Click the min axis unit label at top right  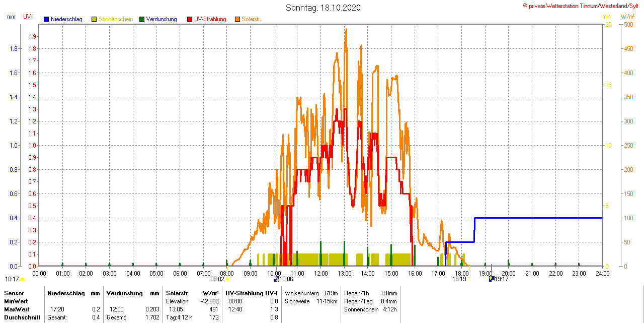(606, 17)
